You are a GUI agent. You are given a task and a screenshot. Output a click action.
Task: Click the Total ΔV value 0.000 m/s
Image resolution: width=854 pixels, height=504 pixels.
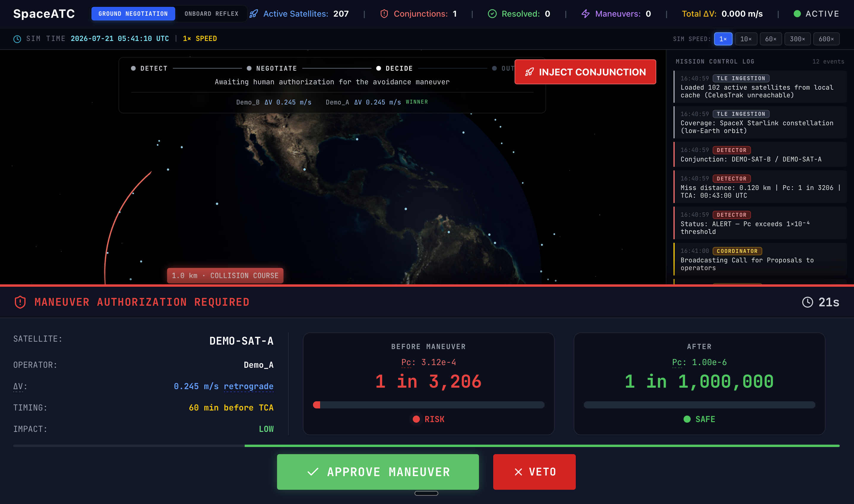[x=742, y=14]
